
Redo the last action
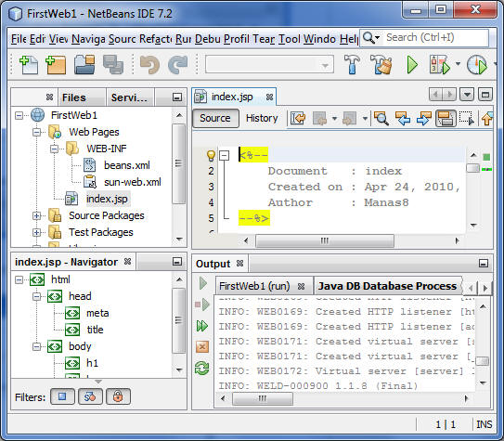(178, 65)
